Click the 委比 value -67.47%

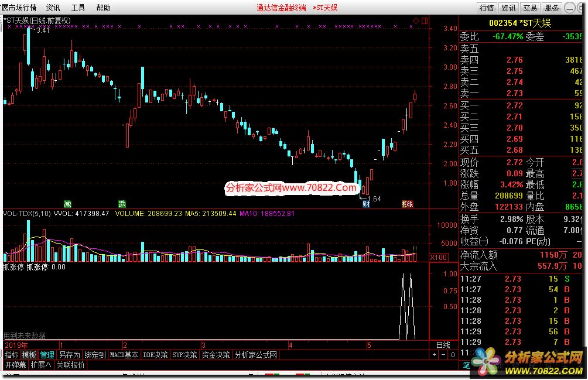[508, 37]
